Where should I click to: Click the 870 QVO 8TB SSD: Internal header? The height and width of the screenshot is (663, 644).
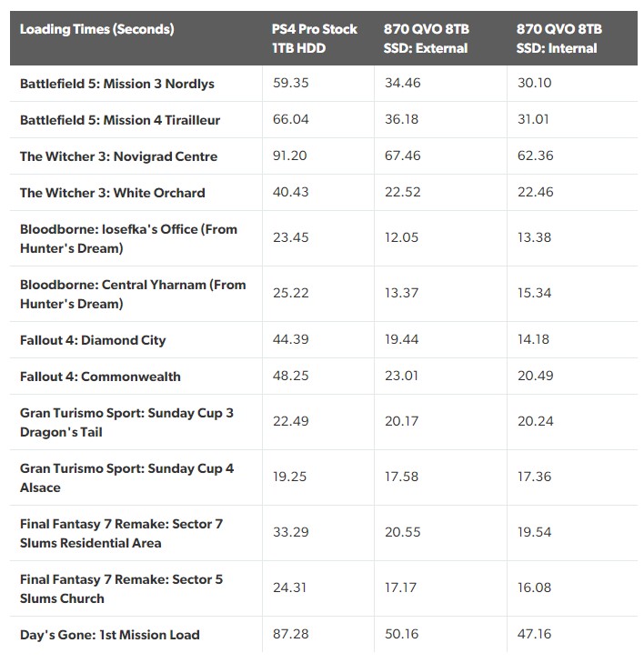click(559, 38)
